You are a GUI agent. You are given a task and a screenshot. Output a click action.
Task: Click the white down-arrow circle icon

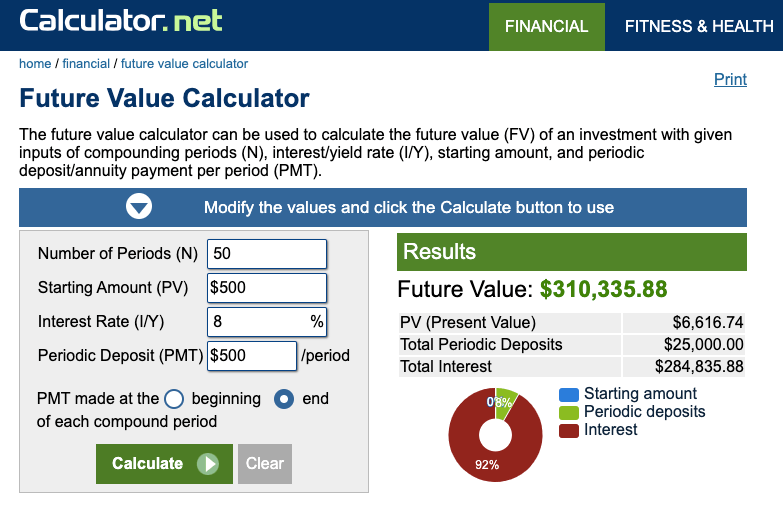(x=138, y=207)
